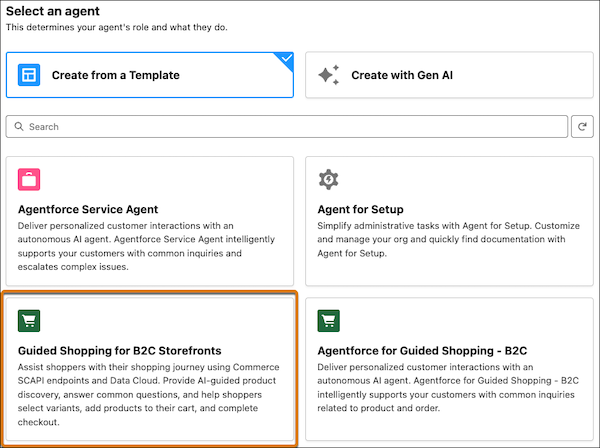
Task: Click cart icon of Agentforce for Guided Shopping
Action: (x=328, y=321)
